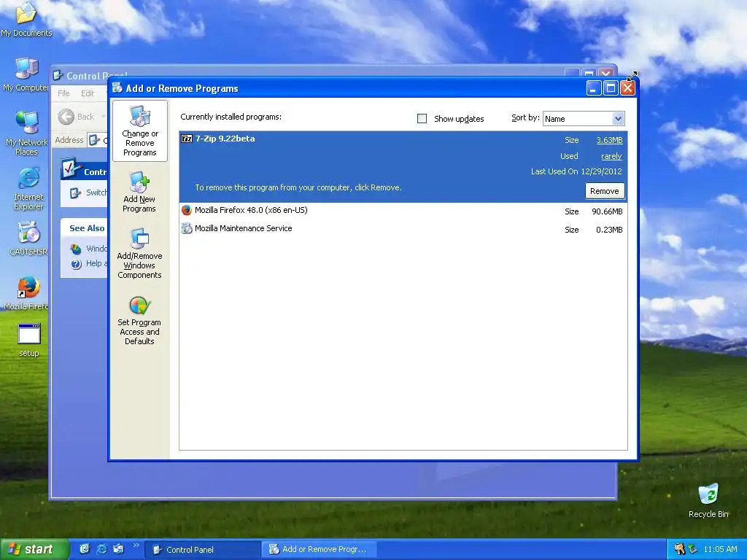Click the 90.66MB size value

coord(607,211)
